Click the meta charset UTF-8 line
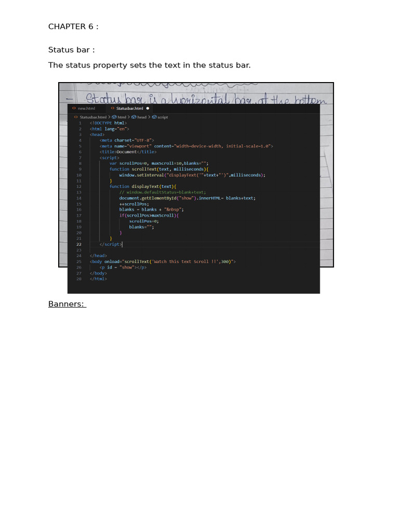The width and height of the screenshot is (399, 532). pos(127,140)
